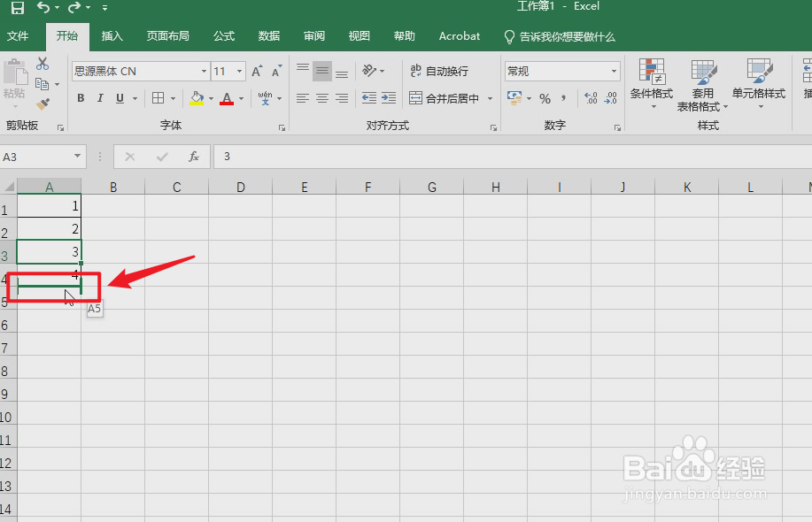Open the font name dropdown
Screen dimensions: 812x522
coord(204,71)
